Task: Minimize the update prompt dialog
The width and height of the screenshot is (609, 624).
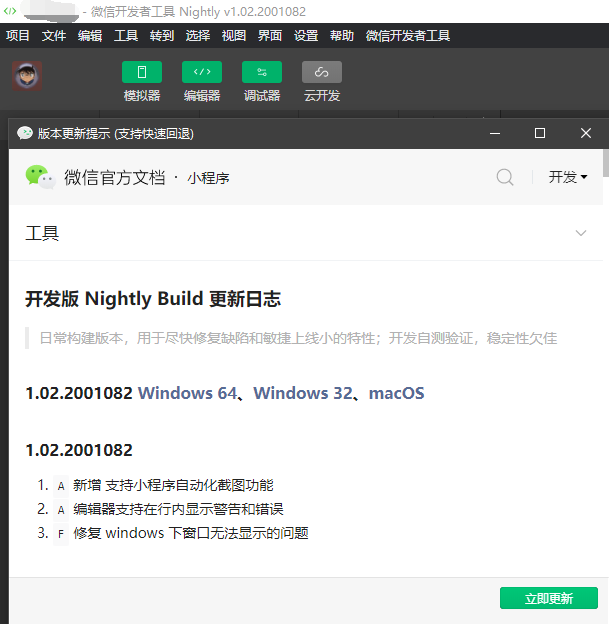Action: pos(495,133)
